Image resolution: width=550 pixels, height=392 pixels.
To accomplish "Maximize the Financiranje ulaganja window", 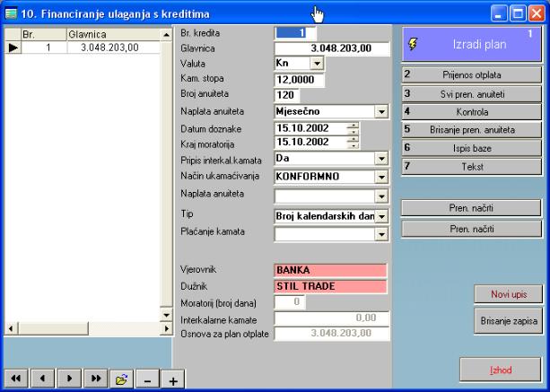I will click(x=518, y=13).
